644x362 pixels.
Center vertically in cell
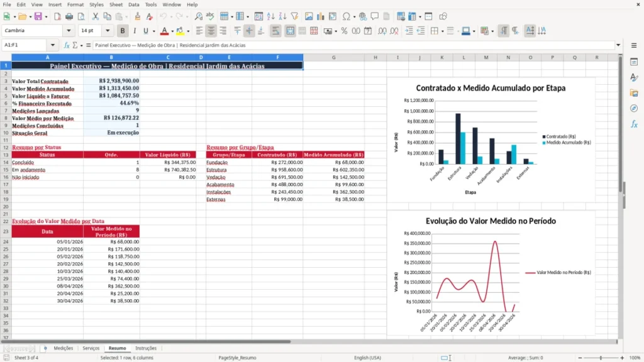click(x=249, y=31)
